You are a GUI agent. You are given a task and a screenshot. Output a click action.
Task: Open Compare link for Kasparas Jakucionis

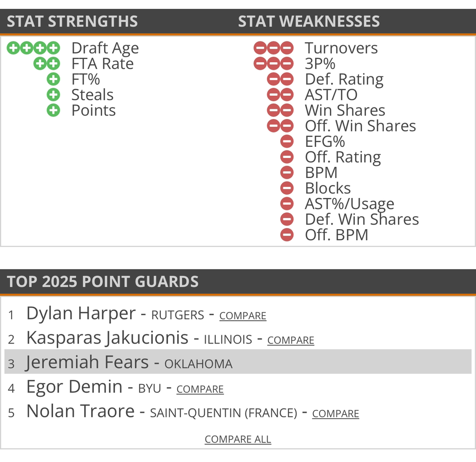pyautogui.click(x=291, y=341)
